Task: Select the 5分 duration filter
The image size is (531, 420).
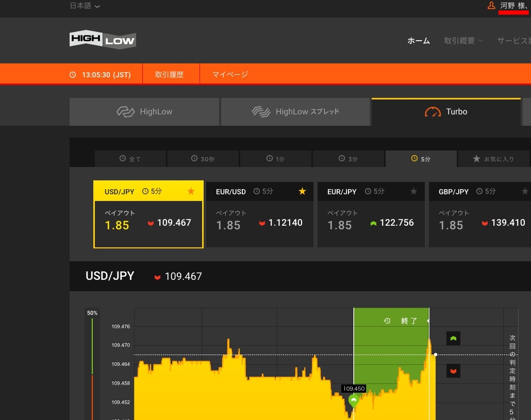Action: (421, 159)
